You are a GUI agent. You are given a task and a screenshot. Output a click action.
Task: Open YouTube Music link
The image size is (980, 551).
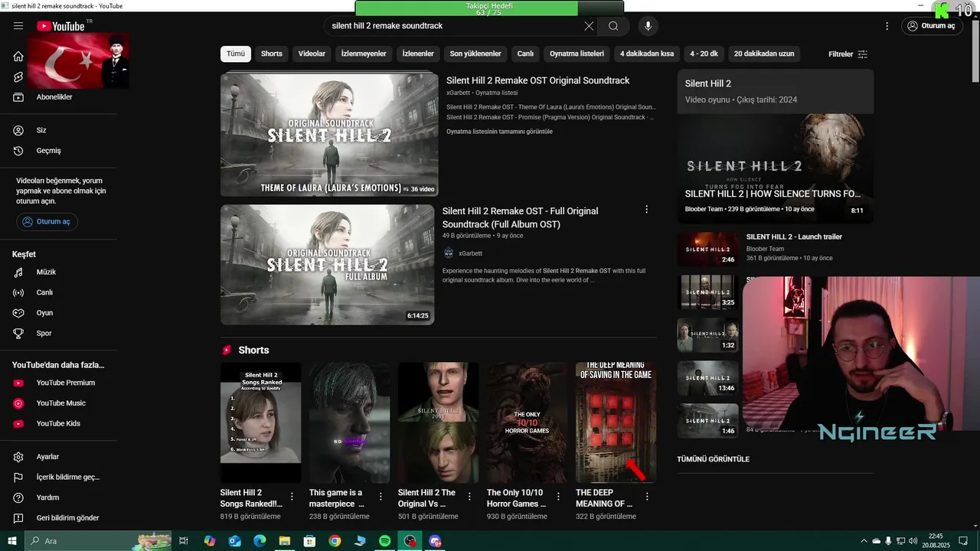[60, 403]
